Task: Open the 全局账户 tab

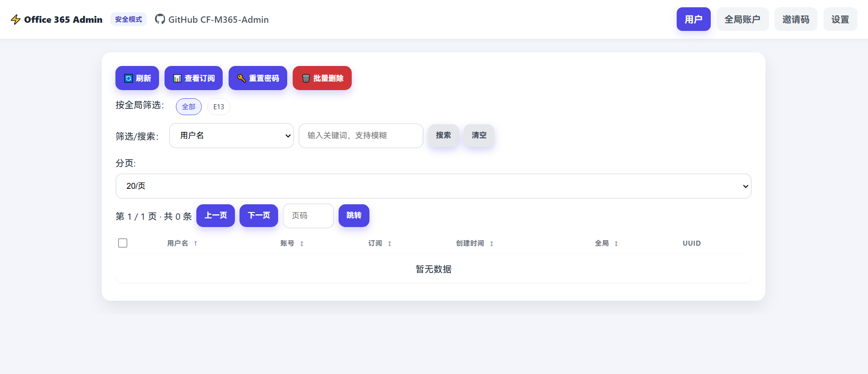Action: (x=743, y=19)
